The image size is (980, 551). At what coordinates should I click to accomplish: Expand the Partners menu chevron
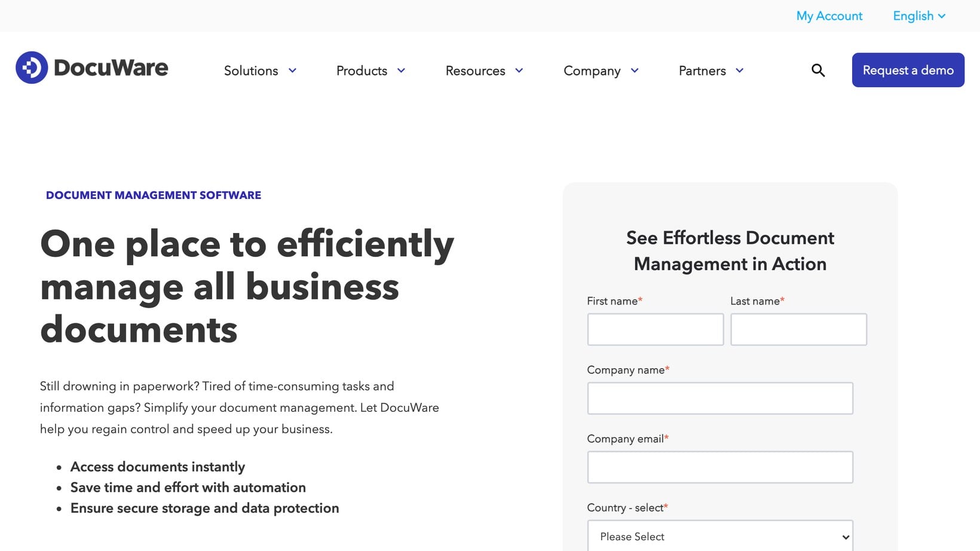coord(739,71)
